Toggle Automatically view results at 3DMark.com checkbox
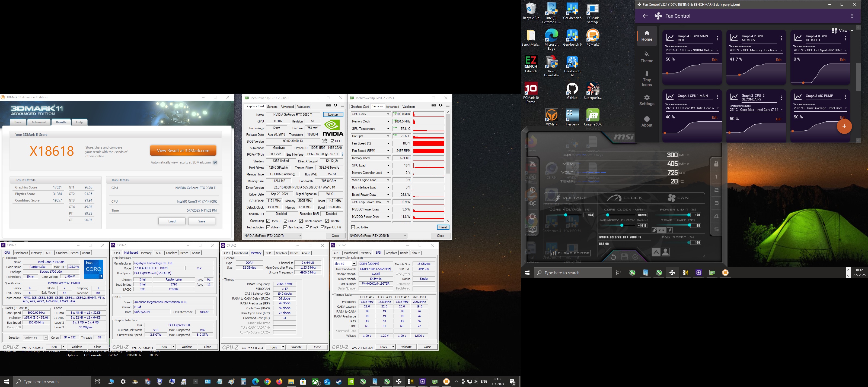The width and height of the screenshot is (868, 387). click(x=215, y=163)
